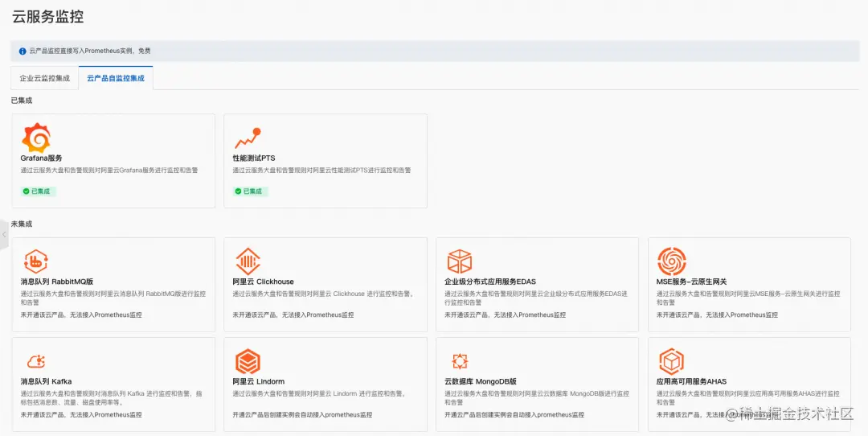Click the EDAS cube icon
This screenshot has width=868, height=436.
tap(460, 261)
